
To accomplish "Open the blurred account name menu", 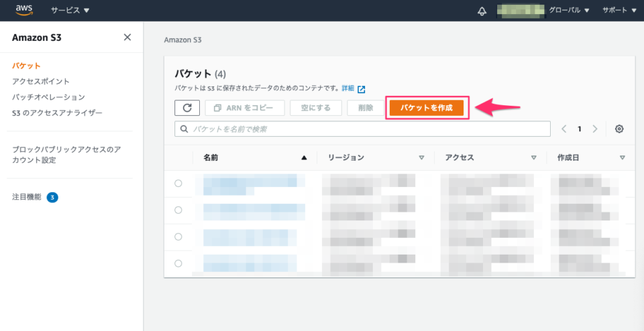I will (521, 11).
